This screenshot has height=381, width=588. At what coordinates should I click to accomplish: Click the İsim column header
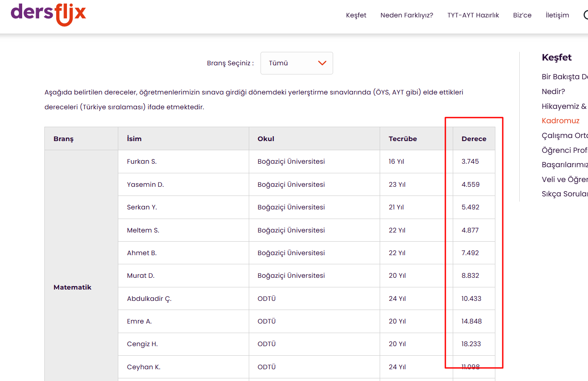(x=134, y=139)
